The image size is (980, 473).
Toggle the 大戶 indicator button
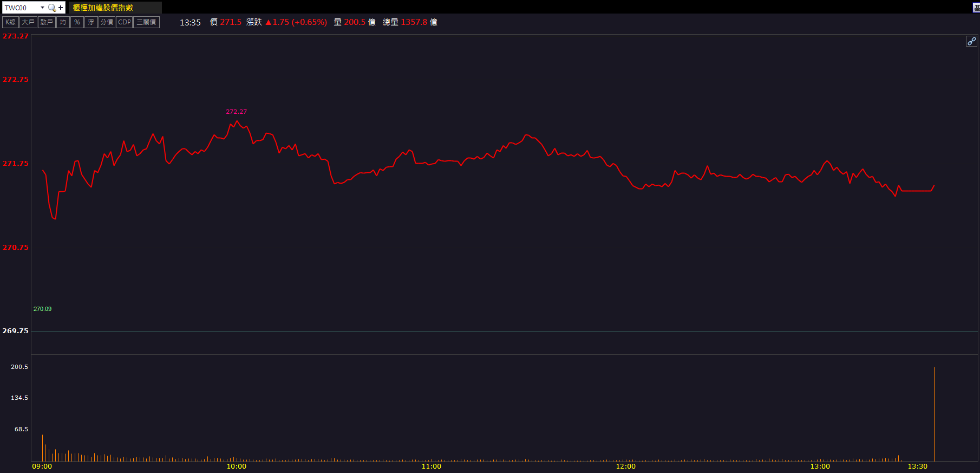click(x=28, y=22)
